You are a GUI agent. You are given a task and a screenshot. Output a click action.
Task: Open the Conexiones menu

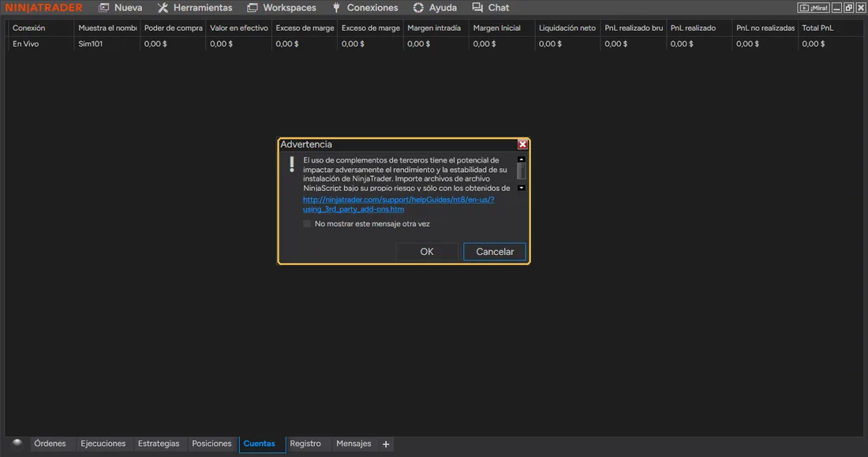click(x=365, y=8)
